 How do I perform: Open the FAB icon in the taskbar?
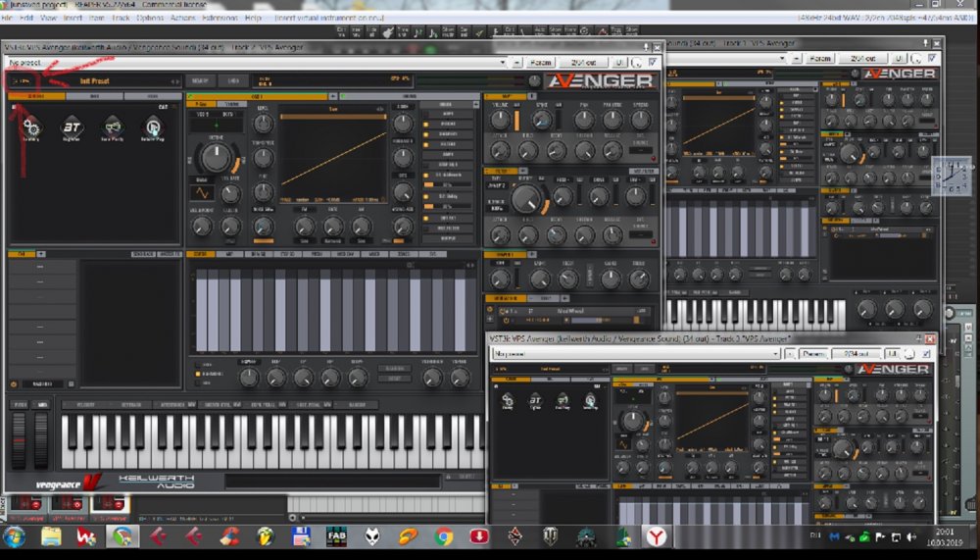tap(336, 536)
